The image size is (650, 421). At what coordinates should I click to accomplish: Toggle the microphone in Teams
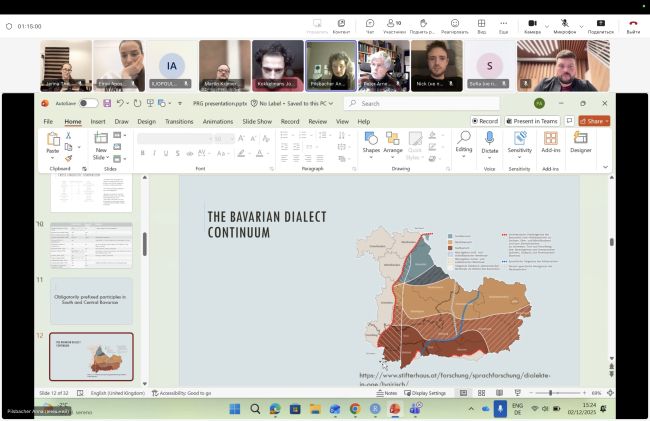click(x=565, y=25)
